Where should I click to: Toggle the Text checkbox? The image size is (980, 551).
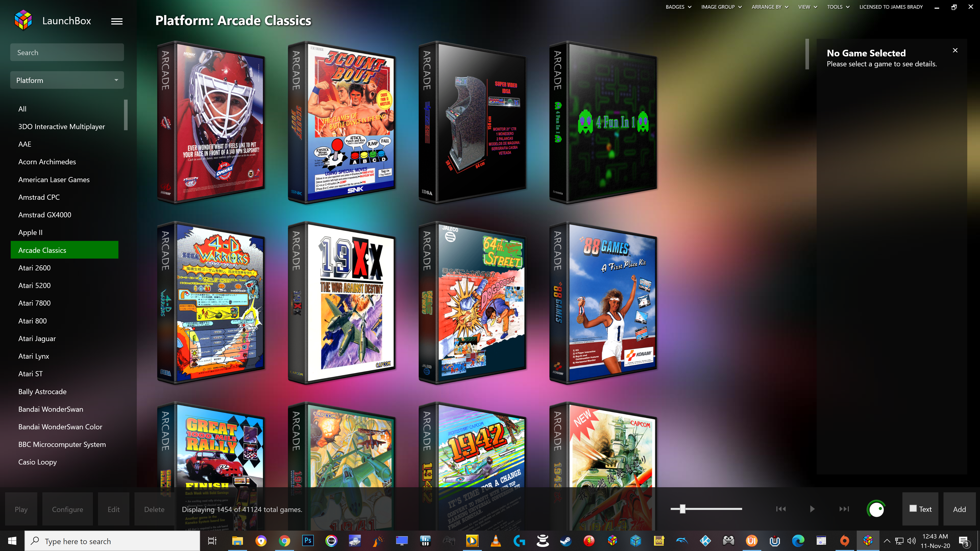[x=913, y=508]
